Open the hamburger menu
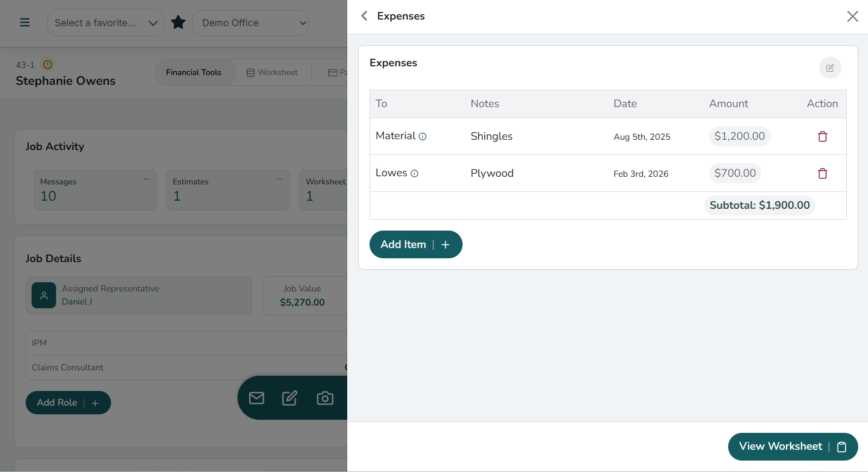Screen dimensions: 868x472 coord(24,22)
